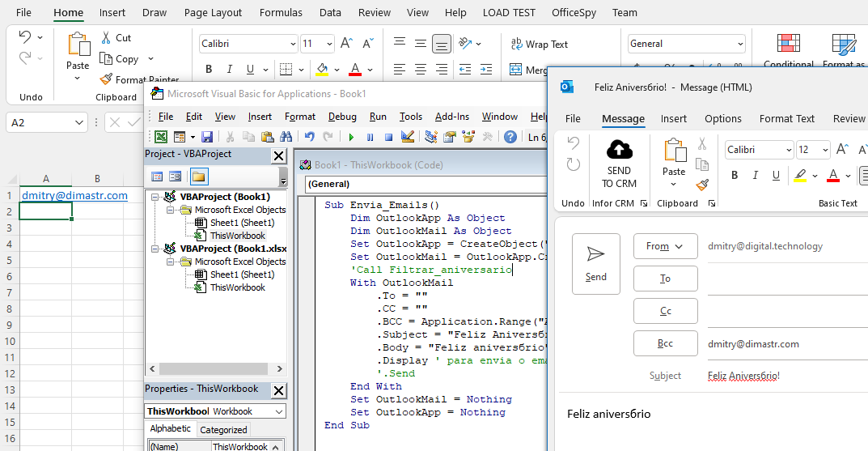Click Outlook message Undo icon
868x451 pixels.
point(574,143)
